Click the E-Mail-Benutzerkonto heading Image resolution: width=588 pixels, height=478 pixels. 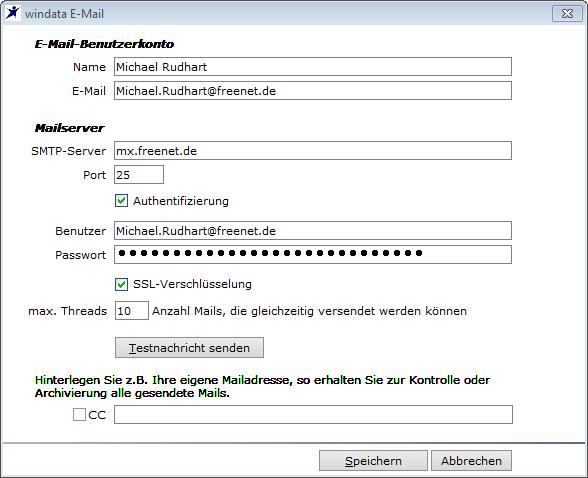pos(105,44)
